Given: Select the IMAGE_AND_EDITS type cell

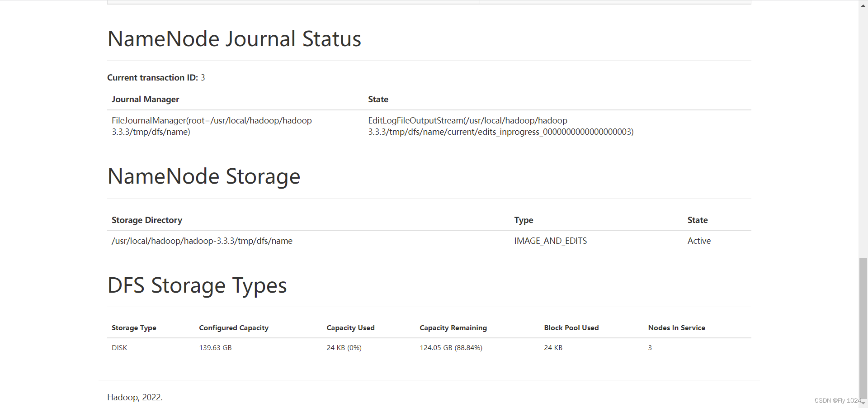Looking at the screenshot, I should [x=550, y=241].
